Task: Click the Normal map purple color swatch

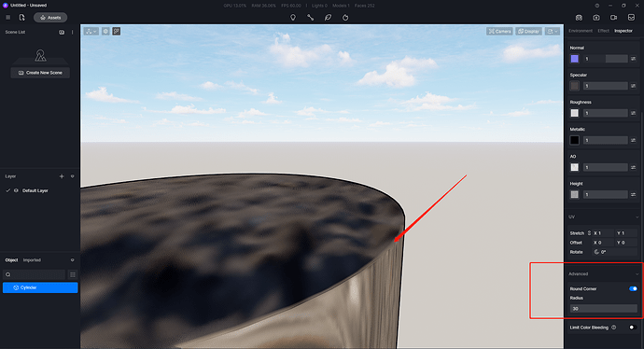Action: 575,59
